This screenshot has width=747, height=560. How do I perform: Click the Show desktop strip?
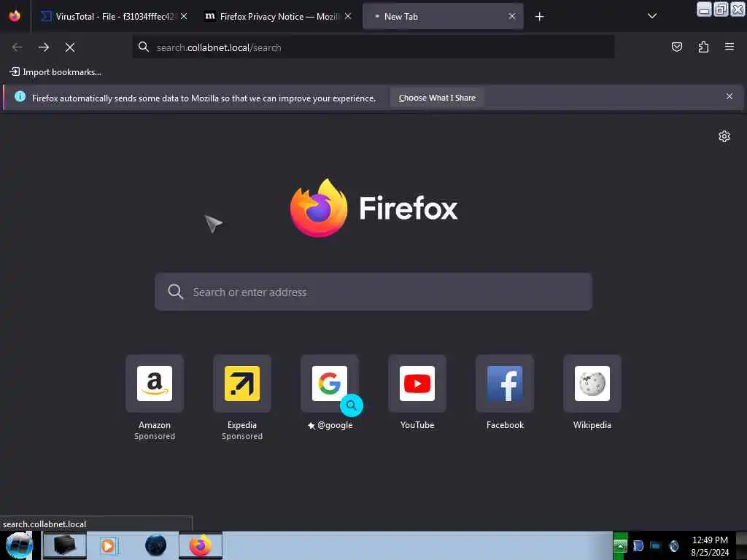pos(741,545)
